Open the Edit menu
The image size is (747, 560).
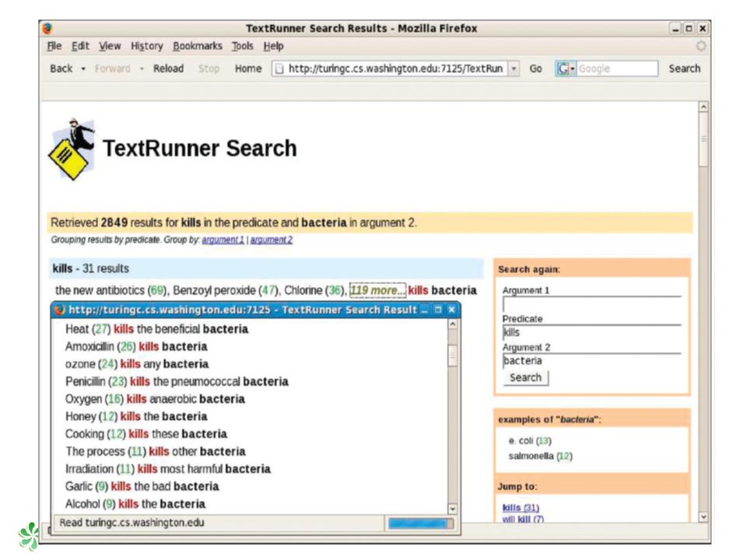tap(80, 46)
